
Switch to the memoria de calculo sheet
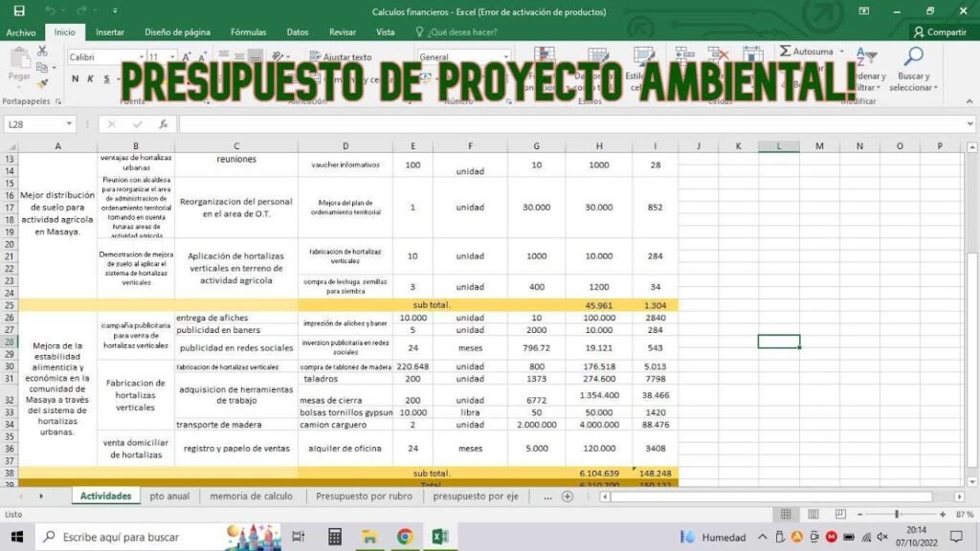pos(251,496)
